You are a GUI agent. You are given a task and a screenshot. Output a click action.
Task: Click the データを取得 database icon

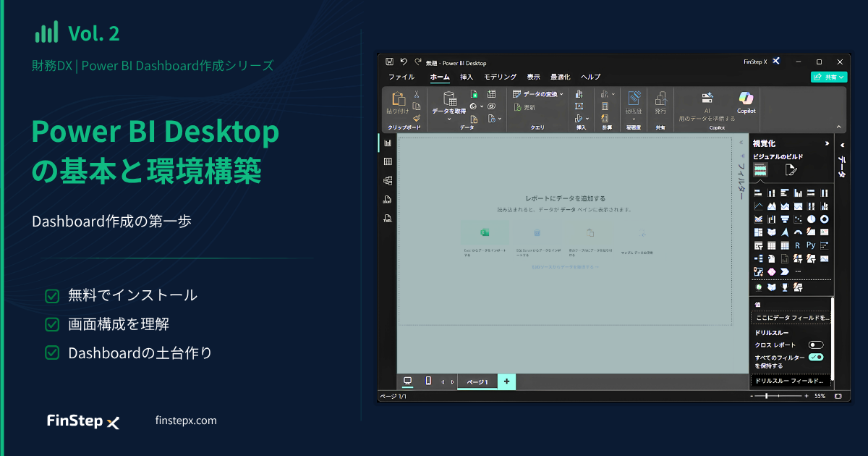click(x=449, y=98)
